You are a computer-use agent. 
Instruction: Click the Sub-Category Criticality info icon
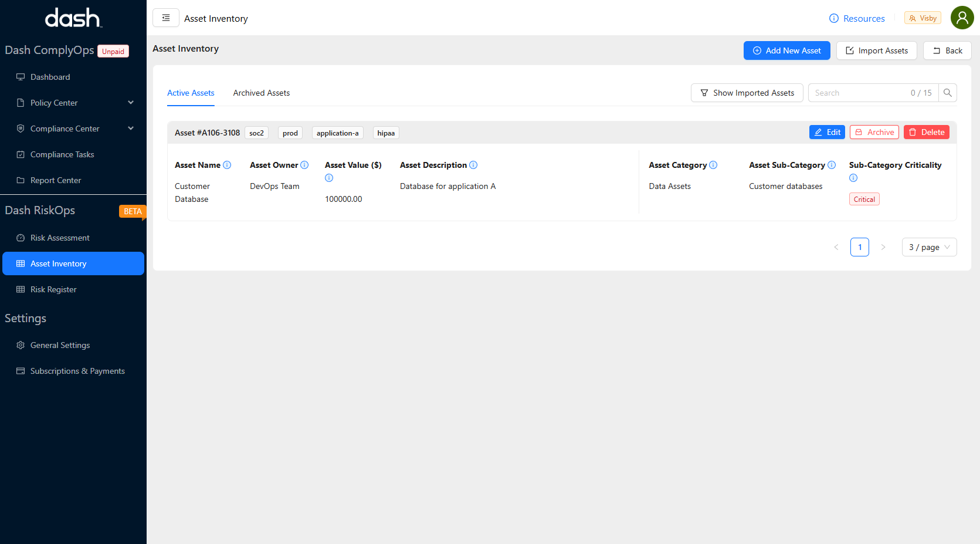pos(853,178)
